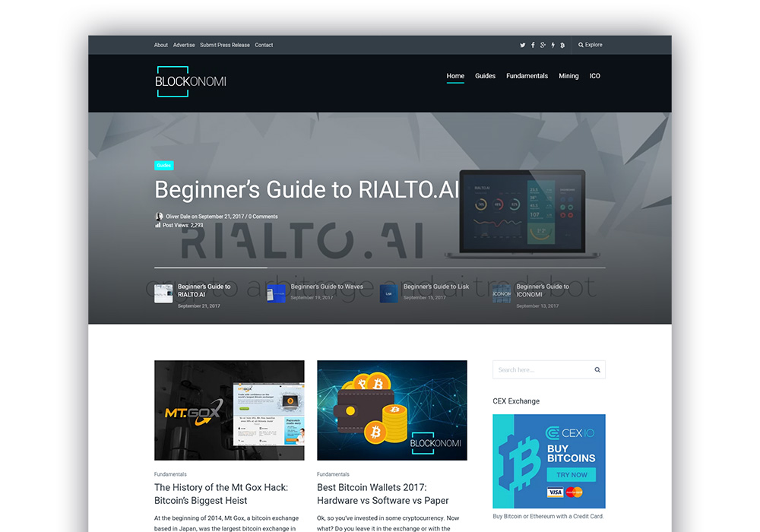Click the CEX.IO Buy Bitcoins ad banner
The image size is (760, 532).
coord(549,461)
